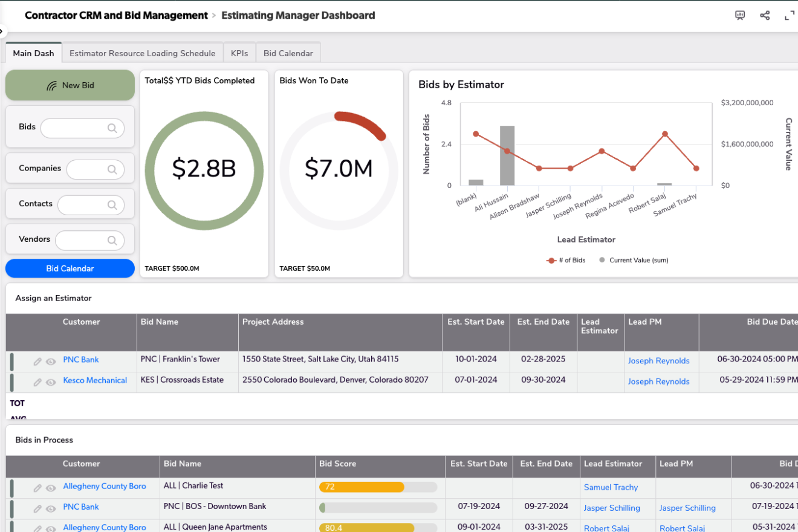Viewport: 798px width, 532px height.
Task: Click the share icon in header
Action: pyautogui.click(x=765, y=16)
